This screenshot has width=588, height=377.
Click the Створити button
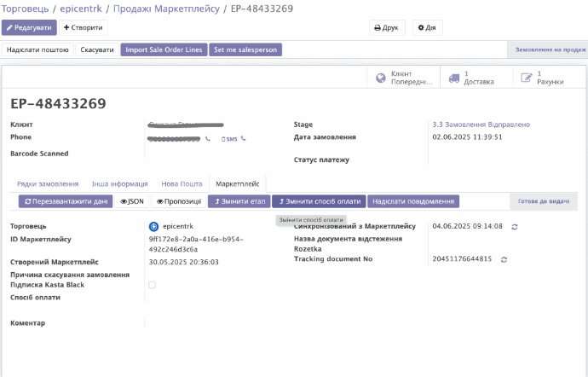point(84,28)
